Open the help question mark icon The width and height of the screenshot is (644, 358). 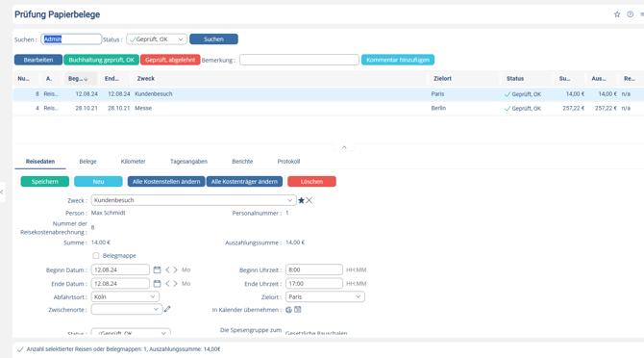click(630, 14)
